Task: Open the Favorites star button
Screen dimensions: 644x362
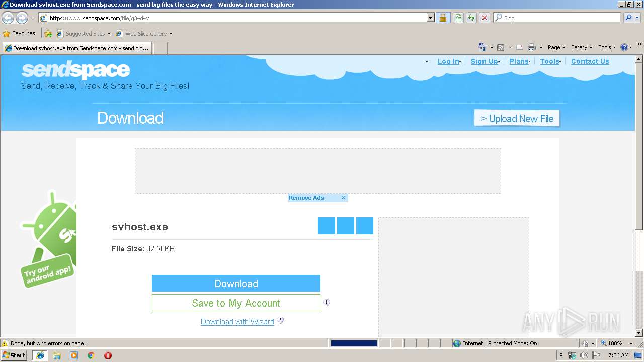Action: tap(19, 33)
